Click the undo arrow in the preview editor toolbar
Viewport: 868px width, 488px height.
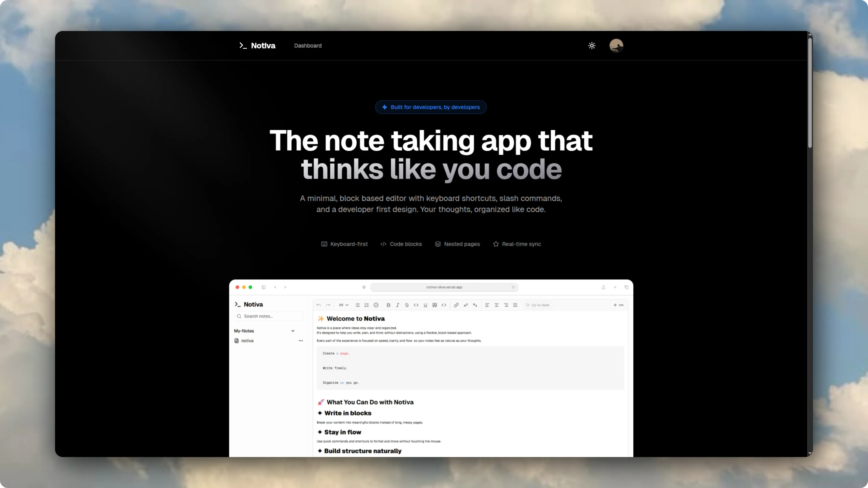tap(319, 305)
